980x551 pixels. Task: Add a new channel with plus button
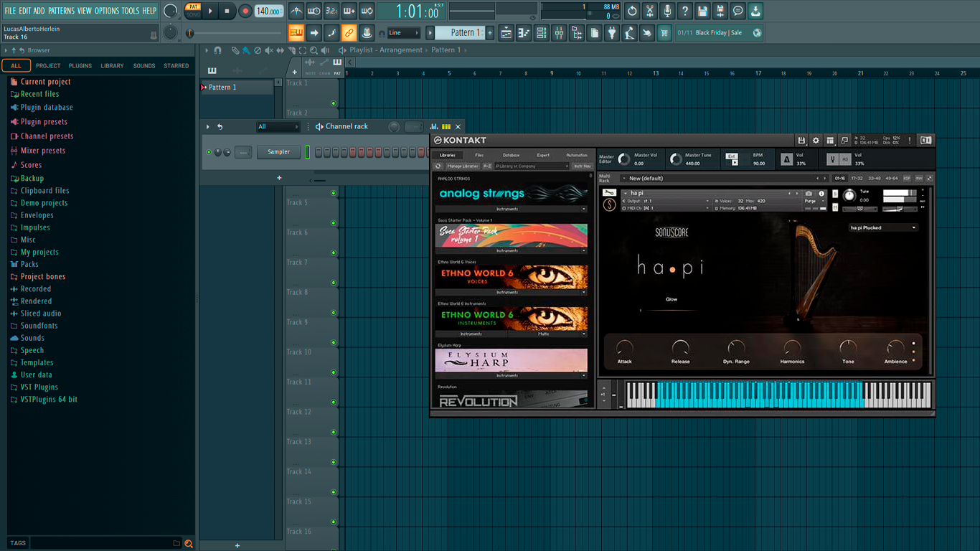point(279,178)
